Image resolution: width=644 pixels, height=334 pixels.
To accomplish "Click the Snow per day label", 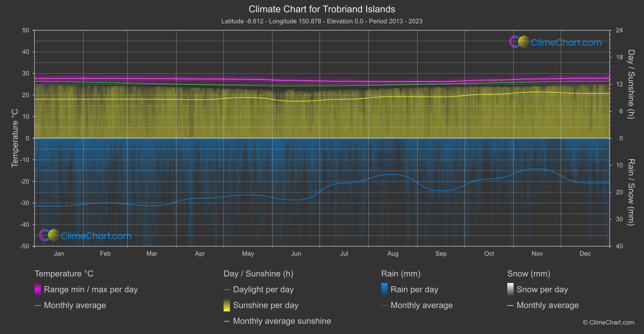I will 543,289.
